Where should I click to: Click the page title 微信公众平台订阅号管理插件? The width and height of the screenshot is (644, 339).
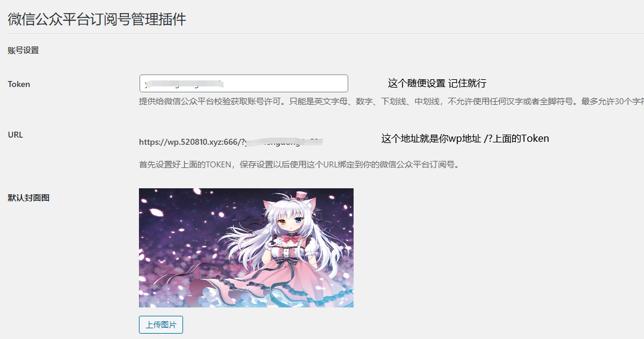[x=97, y=19]
